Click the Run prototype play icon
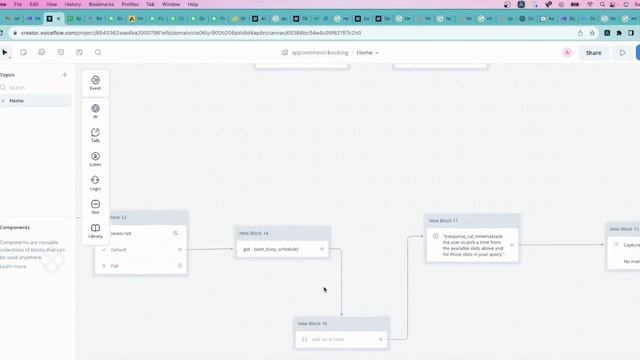Screen dimensions: 640x360 [x=622, y=53]
